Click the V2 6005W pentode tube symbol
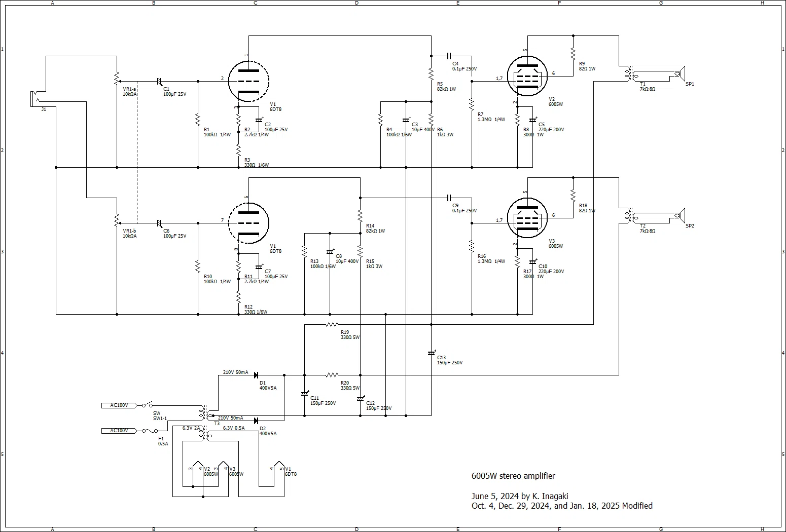 click(527, 76)
